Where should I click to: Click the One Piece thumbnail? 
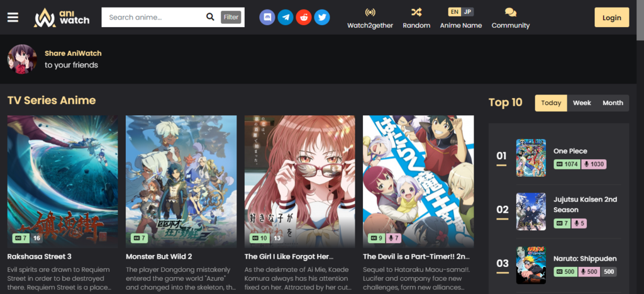click(x=531, y=158)
